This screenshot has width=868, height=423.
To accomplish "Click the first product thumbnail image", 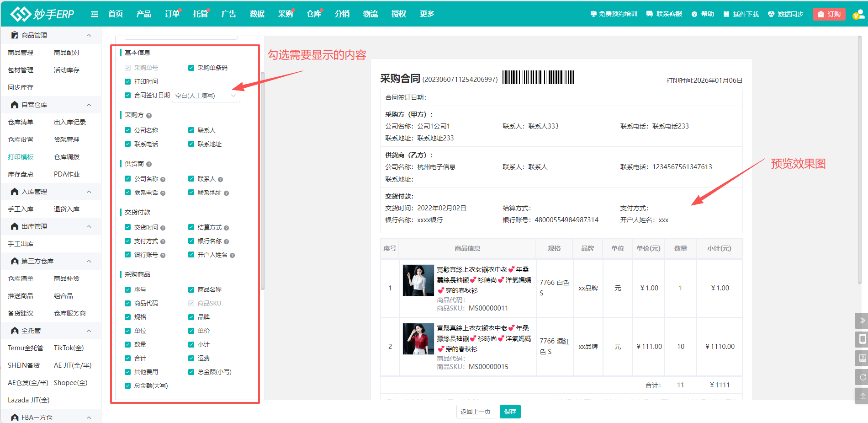I will coord(418,280).
